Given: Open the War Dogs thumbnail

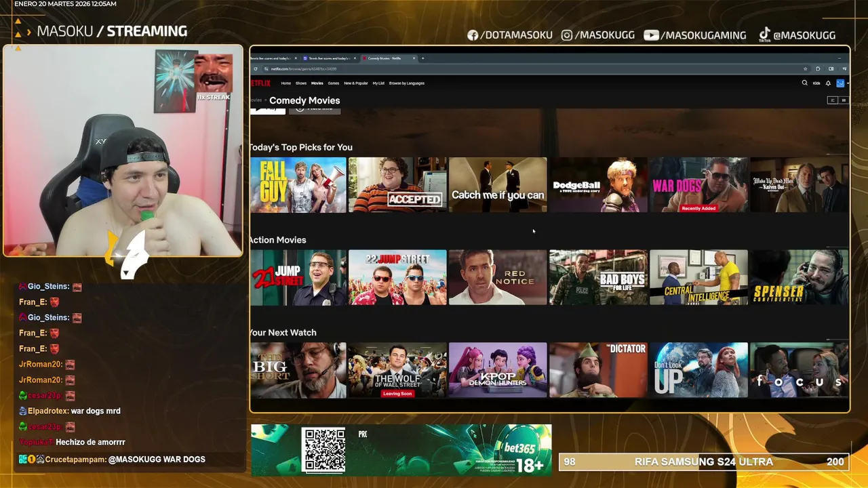Looking at the screenshot, I should point(698,185).
